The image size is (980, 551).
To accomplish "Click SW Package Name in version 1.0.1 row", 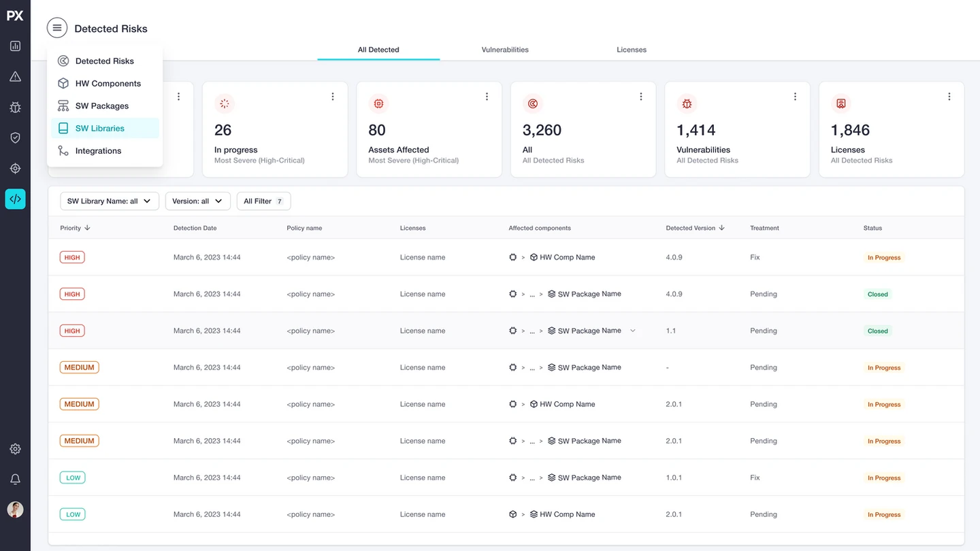I will (x=589, y=478).
